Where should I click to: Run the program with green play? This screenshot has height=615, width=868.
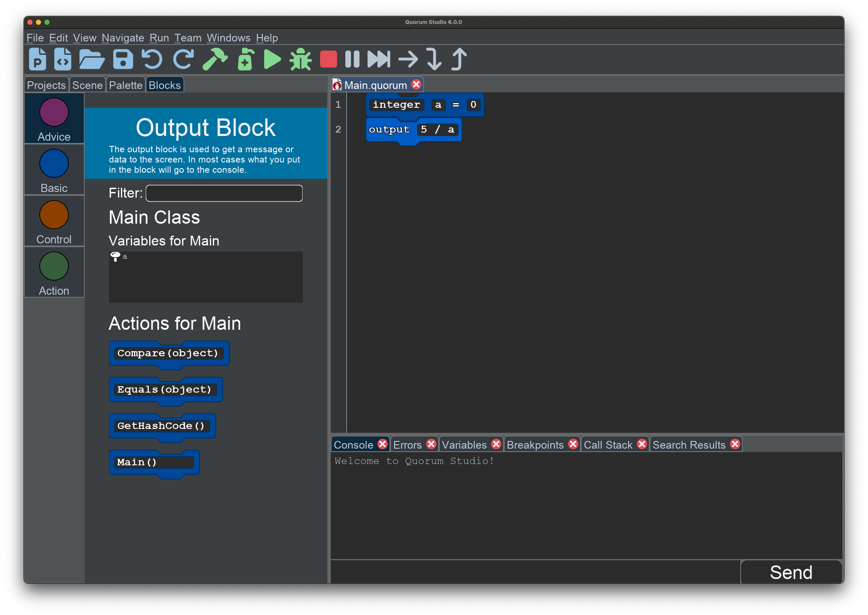(272, 59)
